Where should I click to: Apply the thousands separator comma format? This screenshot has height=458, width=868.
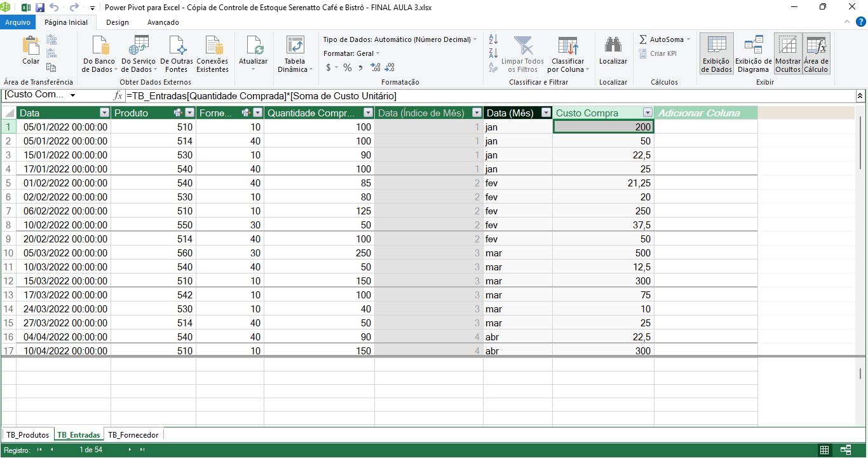tap(360, 67)
